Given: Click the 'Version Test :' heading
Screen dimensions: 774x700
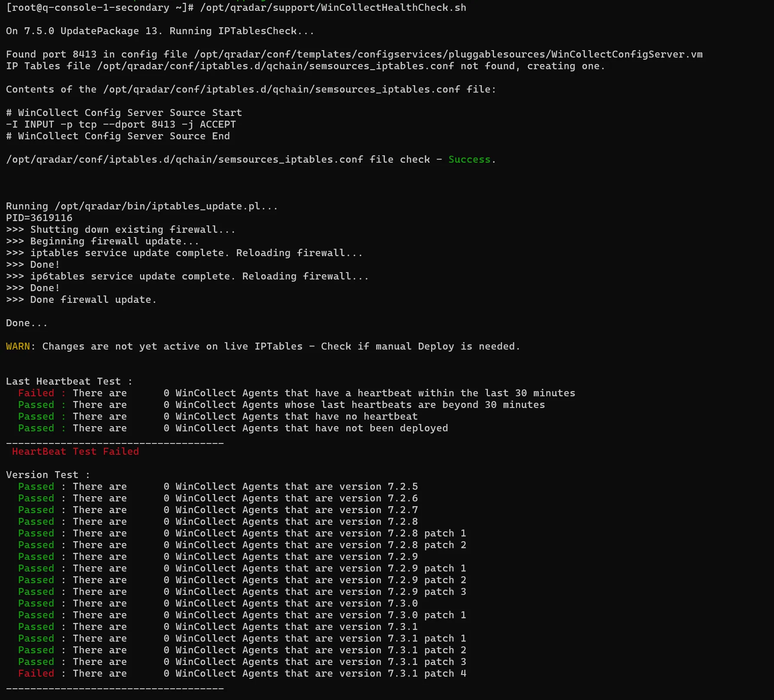Looking at the screenshot, I should pyautogui.click(x=48, y=475).
